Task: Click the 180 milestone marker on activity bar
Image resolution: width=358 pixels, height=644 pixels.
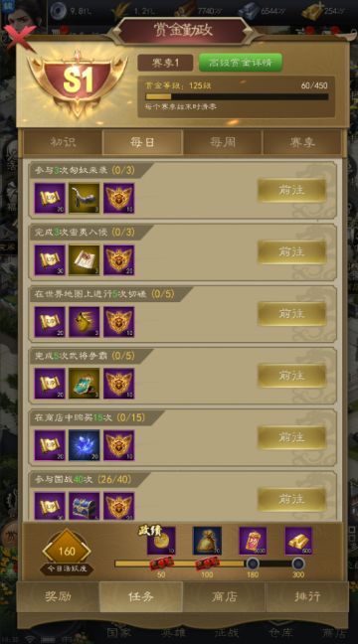Action: point(253,563)
